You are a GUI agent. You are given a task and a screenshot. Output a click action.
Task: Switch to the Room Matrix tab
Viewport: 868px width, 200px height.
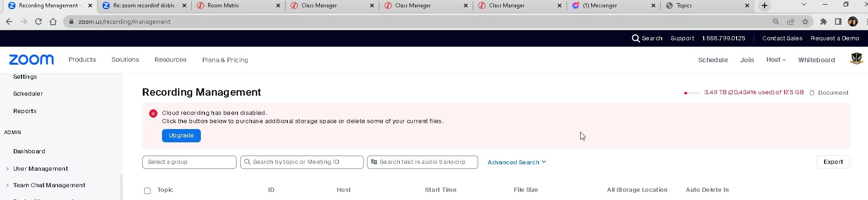(238, 5)
